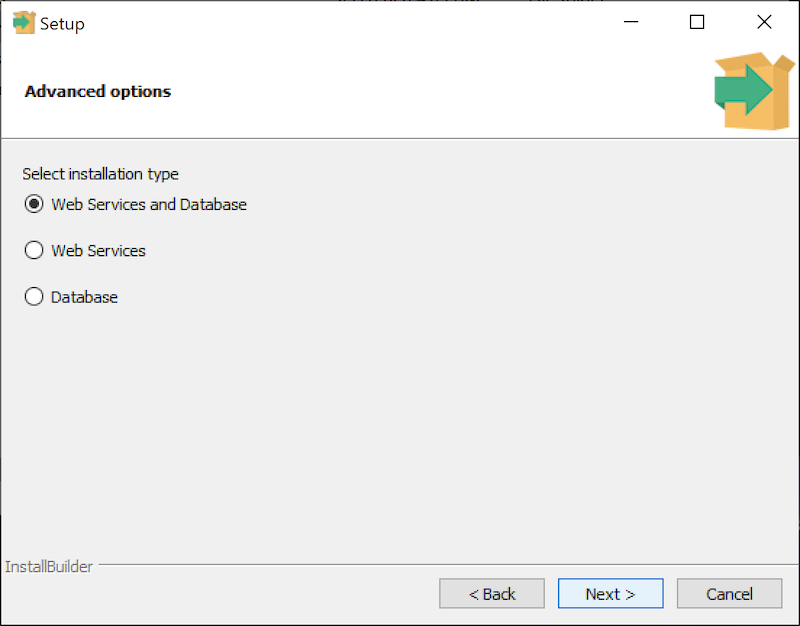Viewport: 800px width, 626px height.
Task: Minimize the Setup window
Action: [x=631, y=22]
